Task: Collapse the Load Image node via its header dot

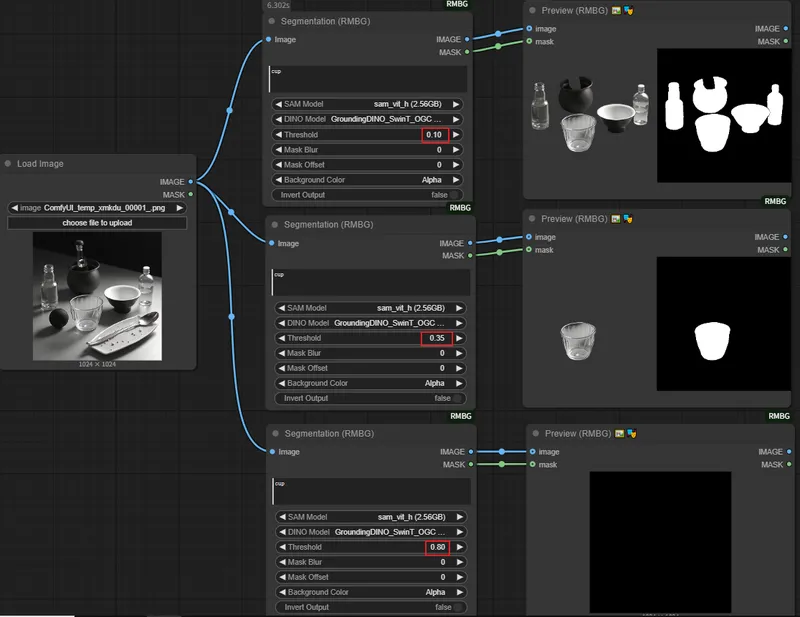Action: (x=8, y=164)
